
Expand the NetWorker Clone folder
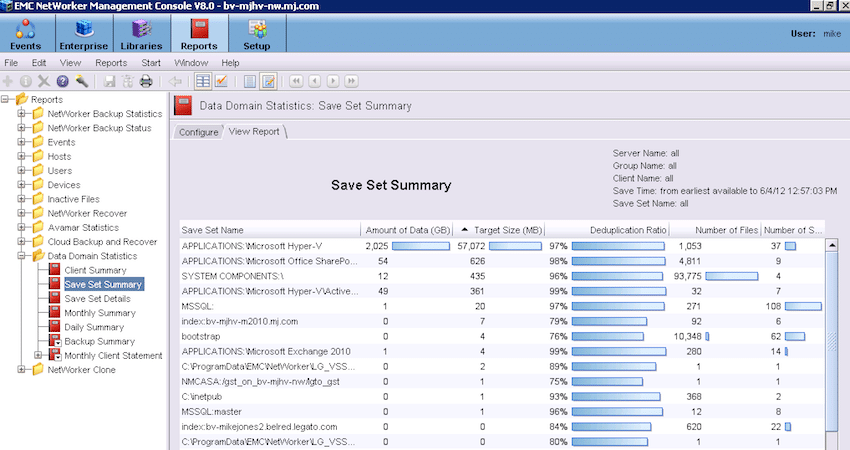coord(21,370)
